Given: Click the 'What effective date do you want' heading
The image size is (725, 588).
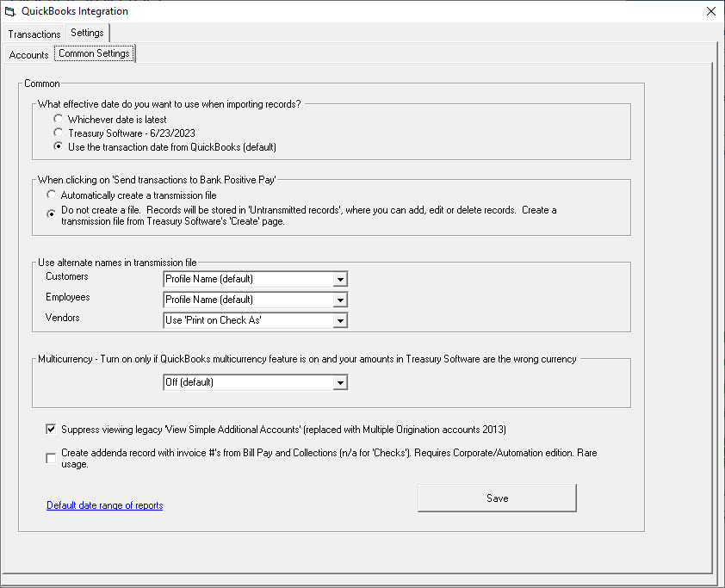Looking at the screenshot, I should (x=170, y=104).
